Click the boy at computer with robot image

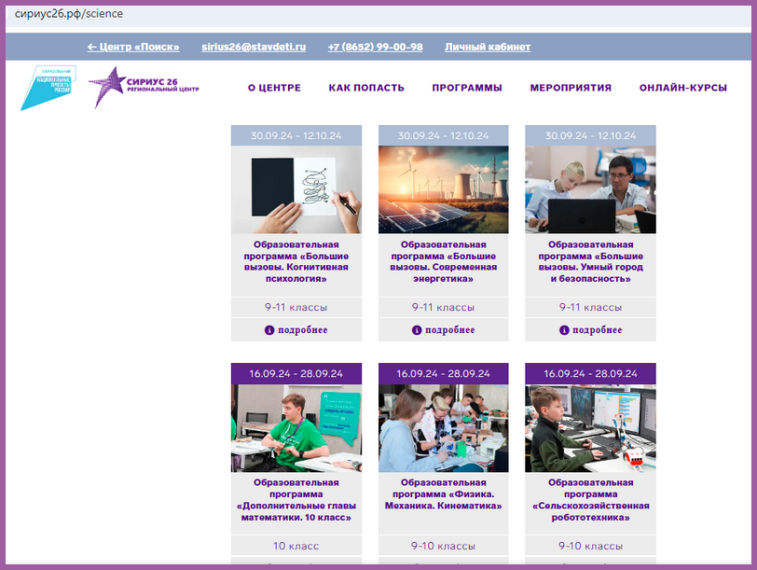tap(590, 428)
